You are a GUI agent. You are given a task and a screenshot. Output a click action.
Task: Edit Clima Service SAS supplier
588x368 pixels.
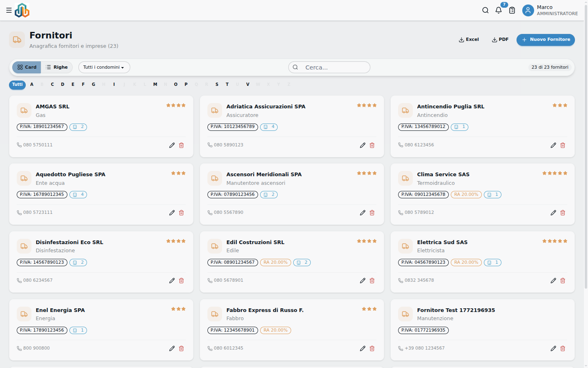[553, 213]
